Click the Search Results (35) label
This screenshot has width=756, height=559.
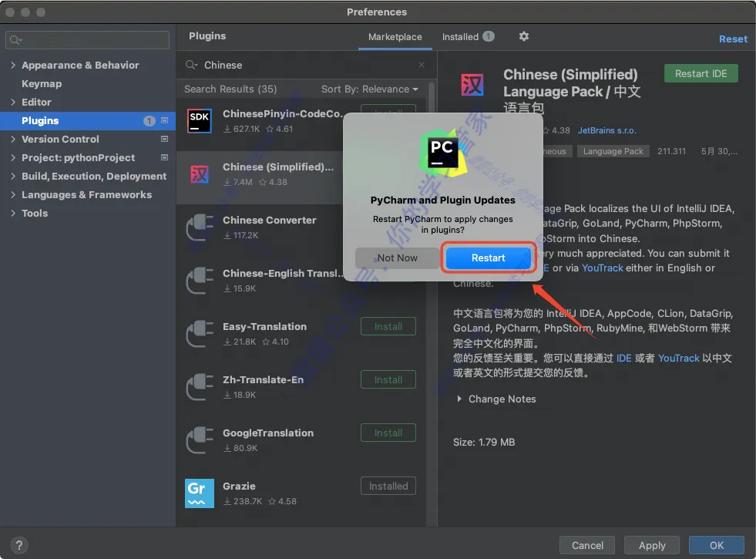point(230,89)
